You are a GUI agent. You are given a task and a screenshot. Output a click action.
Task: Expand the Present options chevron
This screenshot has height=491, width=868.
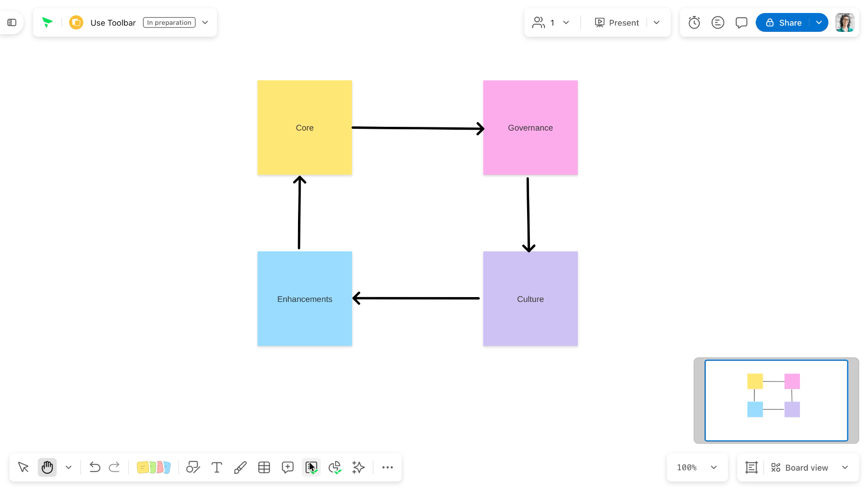656,23
